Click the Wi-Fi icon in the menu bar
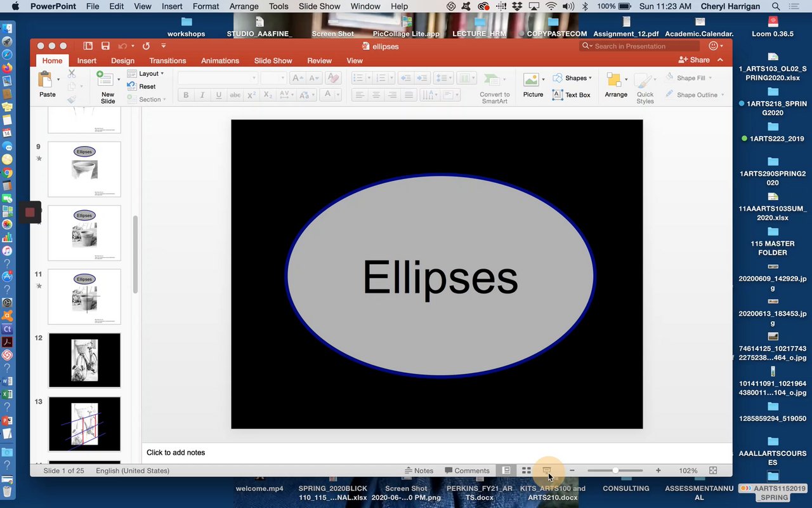The height and width of the screenshot is (508, 812). tap(551, 6)
